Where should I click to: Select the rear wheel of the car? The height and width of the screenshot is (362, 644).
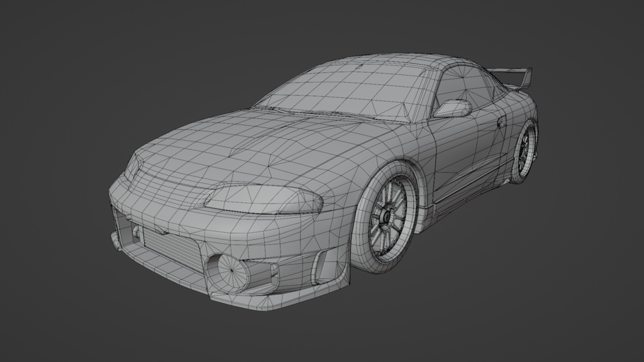pos(525,152)
